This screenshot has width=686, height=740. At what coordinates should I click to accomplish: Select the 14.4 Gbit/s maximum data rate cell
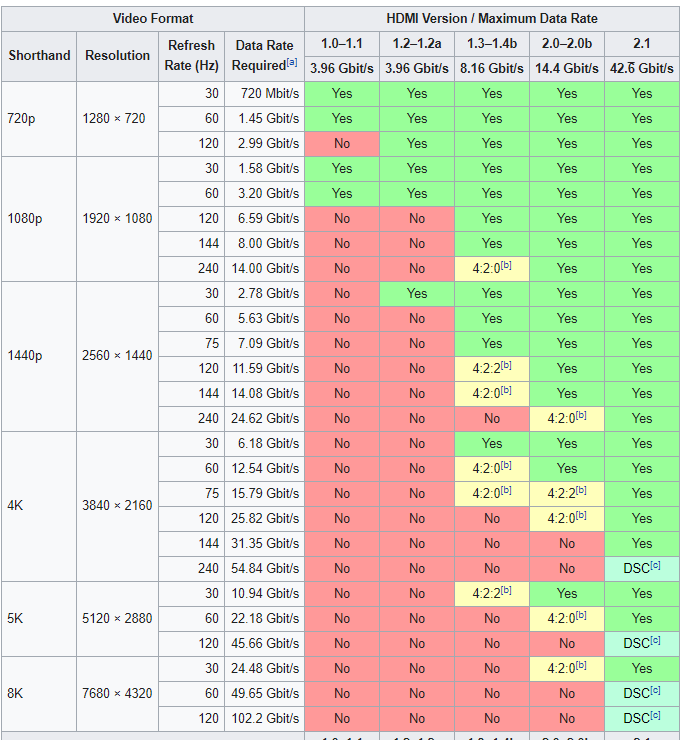[x=567, y=69]
